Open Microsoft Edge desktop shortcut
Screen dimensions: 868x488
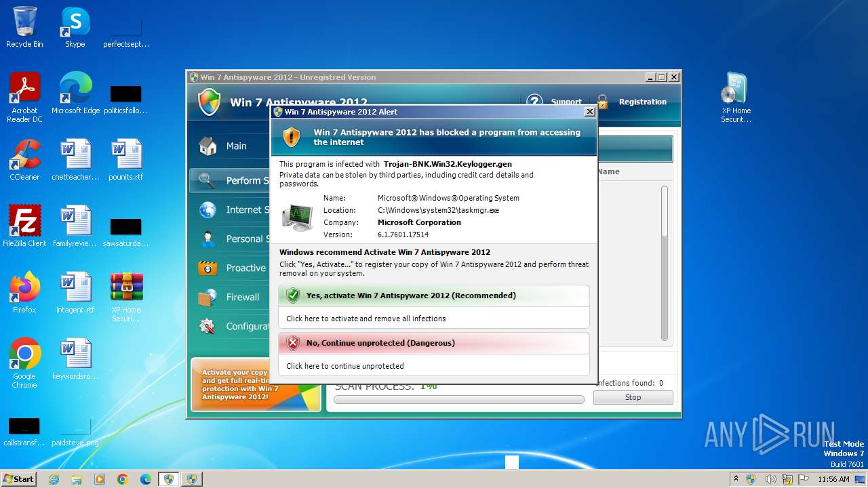(x=75, y=94)
